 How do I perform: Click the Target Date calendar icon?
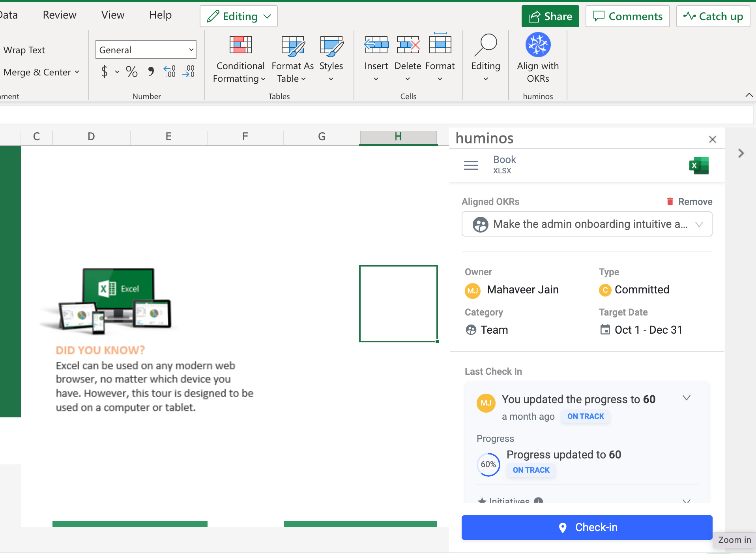point(605,329)
